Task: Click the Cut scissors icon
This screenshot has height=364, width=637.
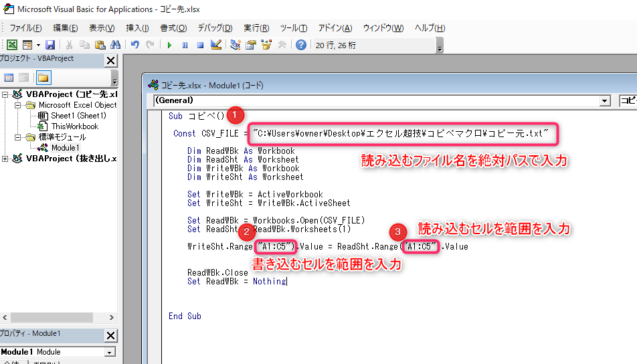Action: click(x=69, y=45)
